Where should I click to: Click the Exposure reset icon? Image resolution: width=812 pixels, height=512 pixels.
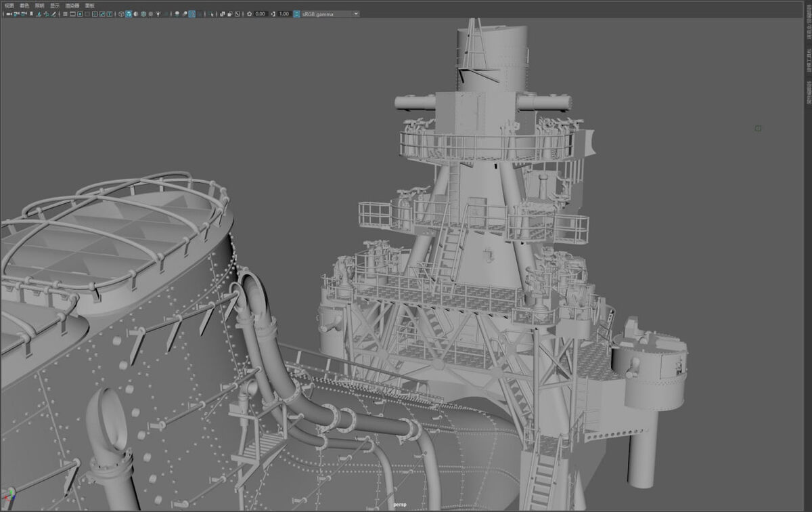click(x=250, y=14)
